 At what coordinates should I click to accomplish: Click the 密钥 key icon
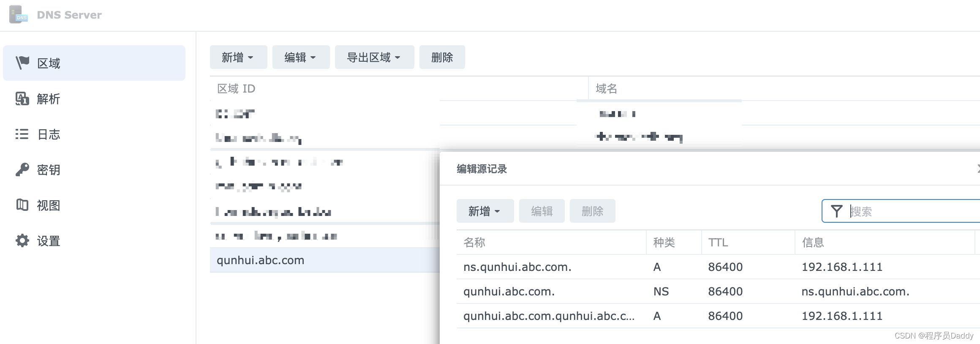pyautogui.click(x=22, y=169)
